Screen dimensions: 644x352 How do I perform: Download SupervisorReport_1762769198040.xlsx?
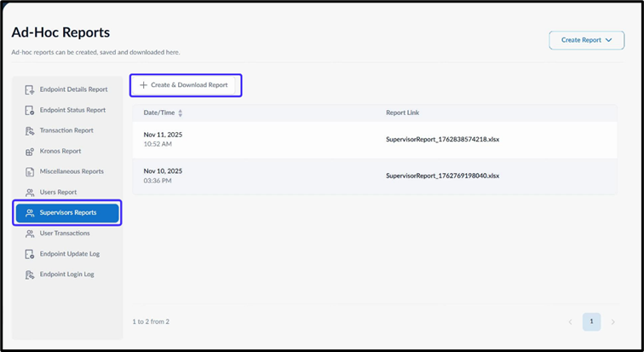[x=442, y=176]
